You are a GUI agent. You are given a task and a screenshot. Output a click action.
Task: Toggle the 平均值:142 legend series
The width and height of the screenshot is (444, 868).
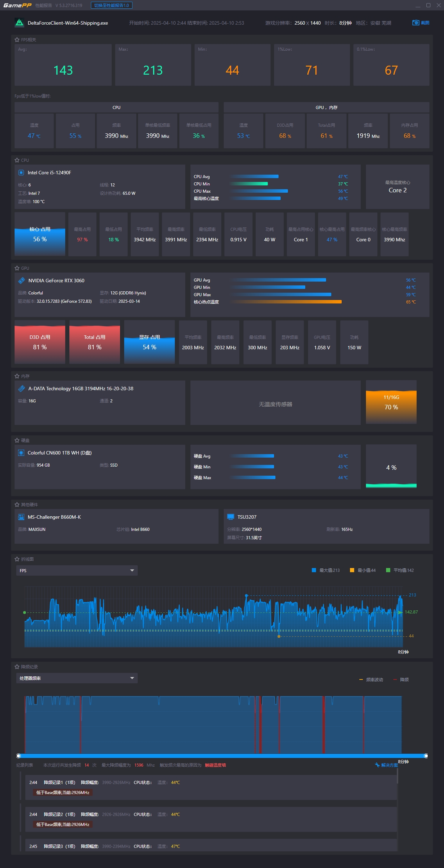400,570
